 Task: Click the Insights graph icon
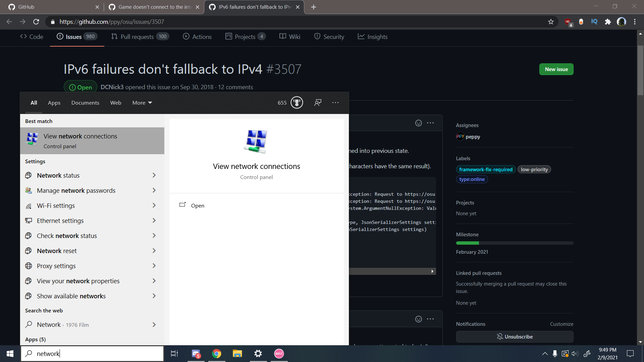(x=361, y=37)
